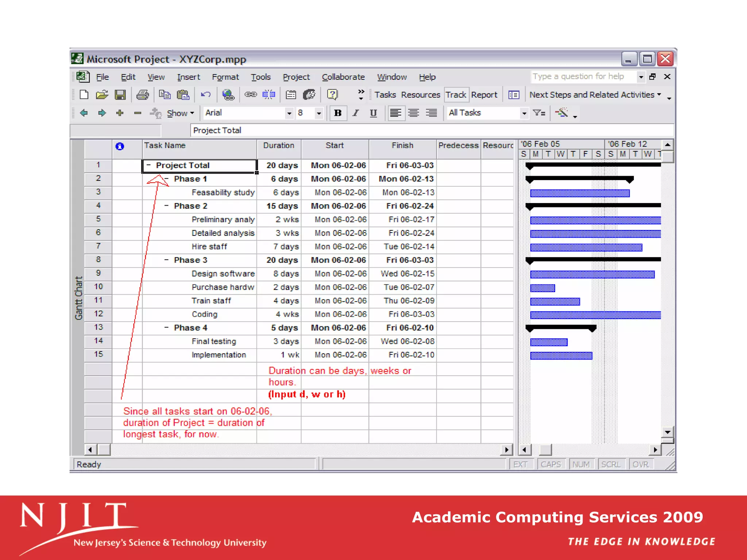Center align the text
Image resolution: width=747 pixels, height=560 pixels.
coord(413,113)
